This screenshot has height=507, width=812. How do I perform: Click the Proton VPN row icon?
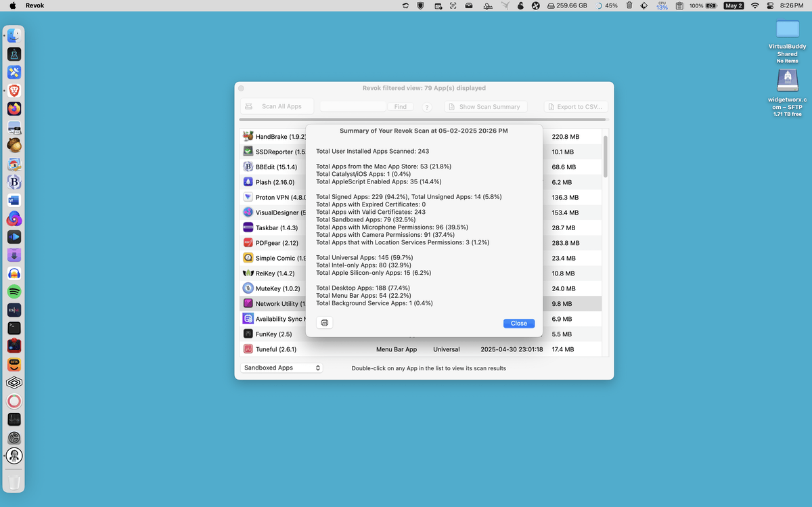248,197
